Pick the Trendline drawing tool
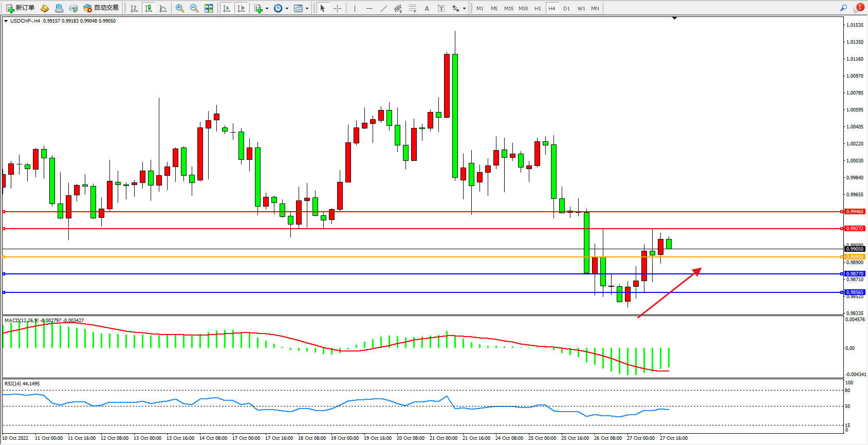Viewport: 868px width, 445px height. (x=383, y=8)
